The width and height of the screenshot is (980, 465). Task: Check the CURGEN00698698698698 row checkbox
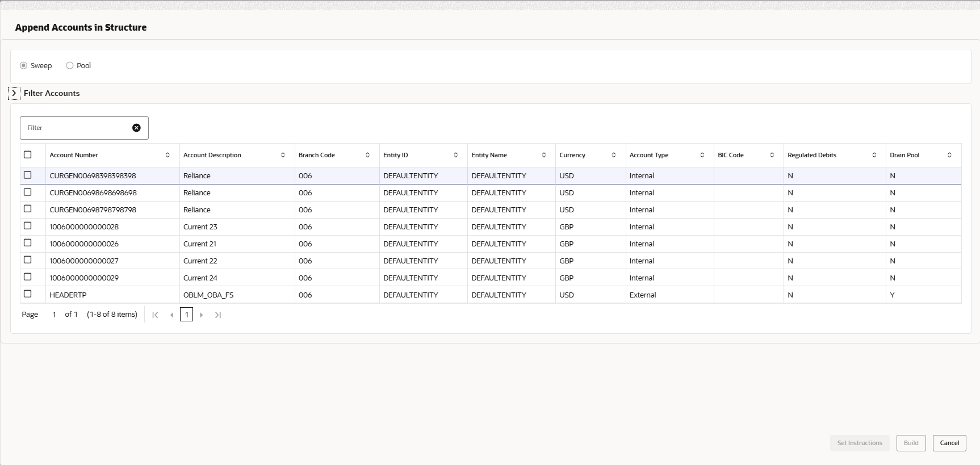pyautogui.click(x=27, y=192)
